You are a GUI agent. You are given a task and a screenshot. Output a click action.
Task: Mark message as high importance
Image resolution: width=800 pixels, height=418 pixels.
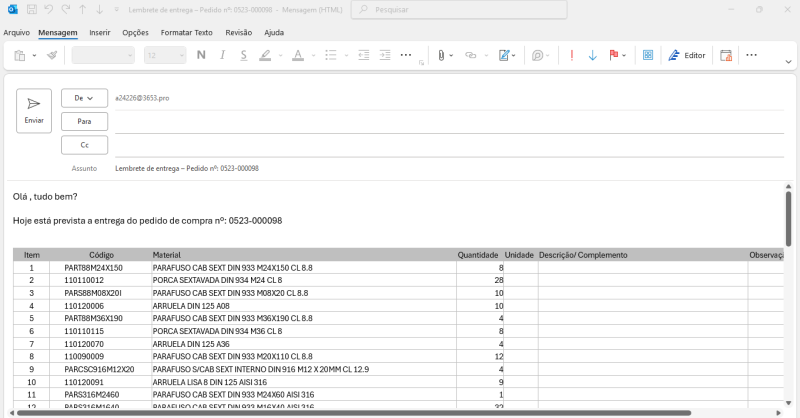[x=571, y=55]
